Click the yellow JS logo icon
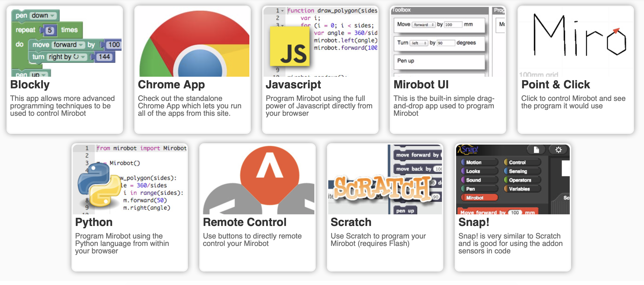The height and width of the screenshot is (285, 644). point(290,47)
